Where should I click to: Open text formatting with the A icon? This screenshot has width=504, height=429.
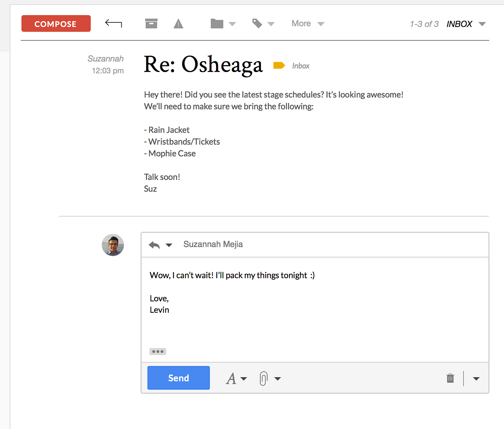(231, 378)
